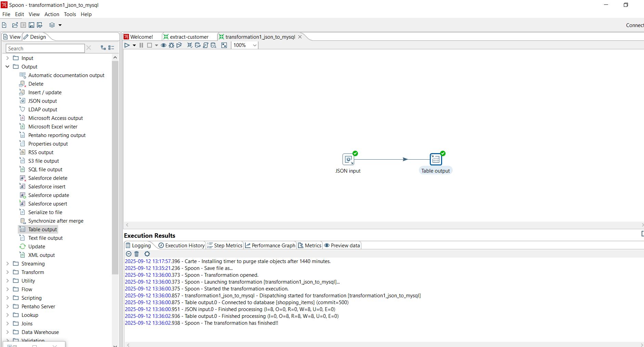Viewport: 644px width, 347px height.
Task: Run the transformation with the play icon
Action: (x=127, y=45)
